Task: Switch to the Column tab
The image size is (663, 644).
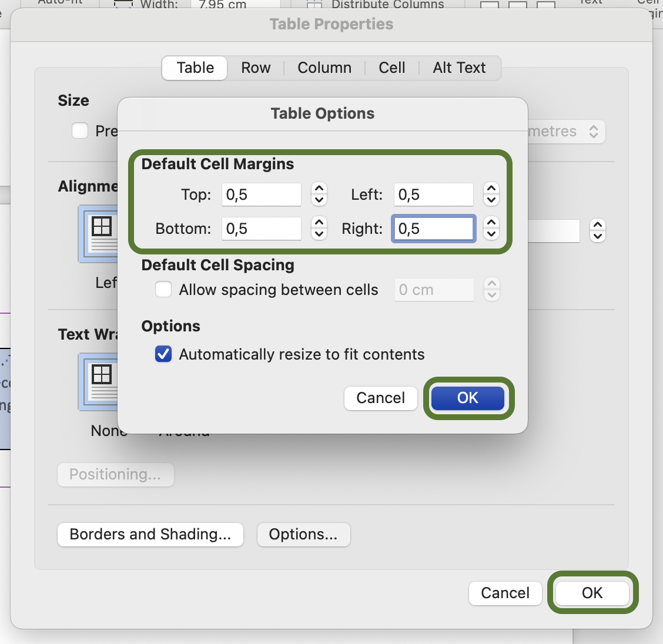Action: click(x=324, y=68)
